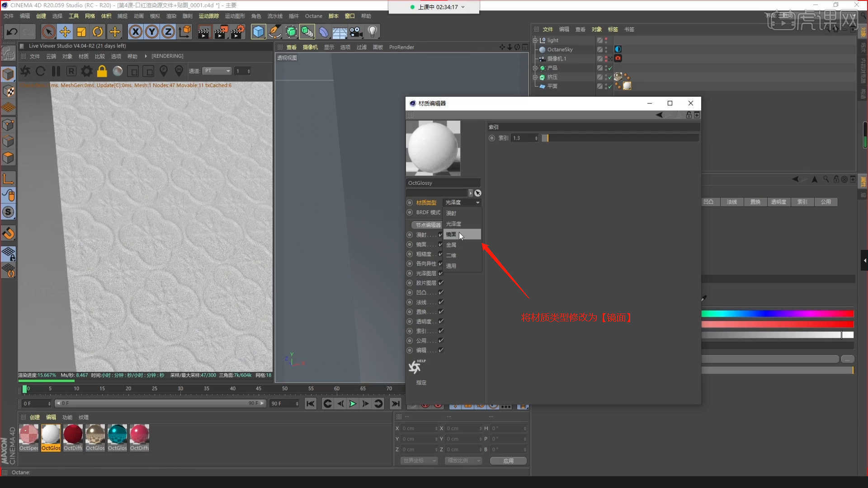Toggle the 光泽图层 checkbox

(441, 273)
